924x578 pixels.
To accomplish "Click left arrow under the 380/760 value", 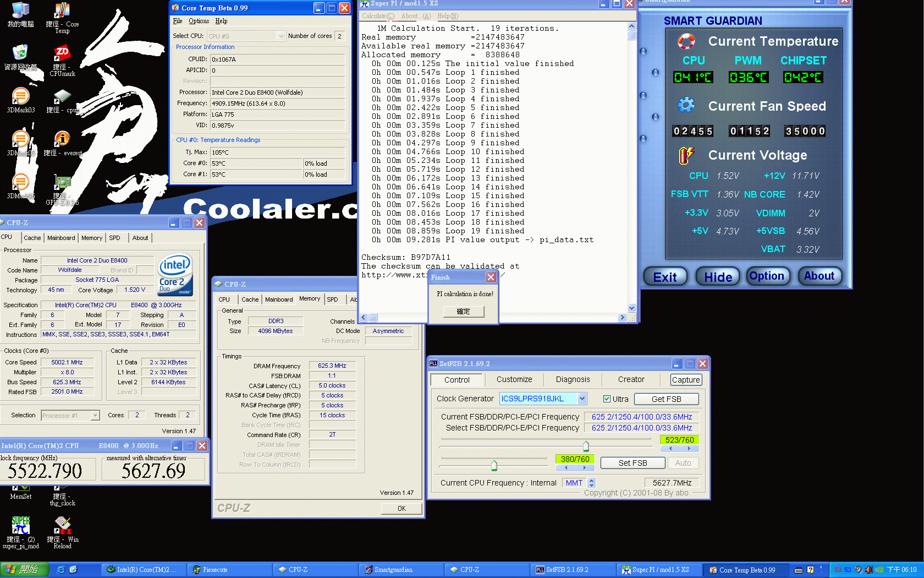I will (566, 468).
